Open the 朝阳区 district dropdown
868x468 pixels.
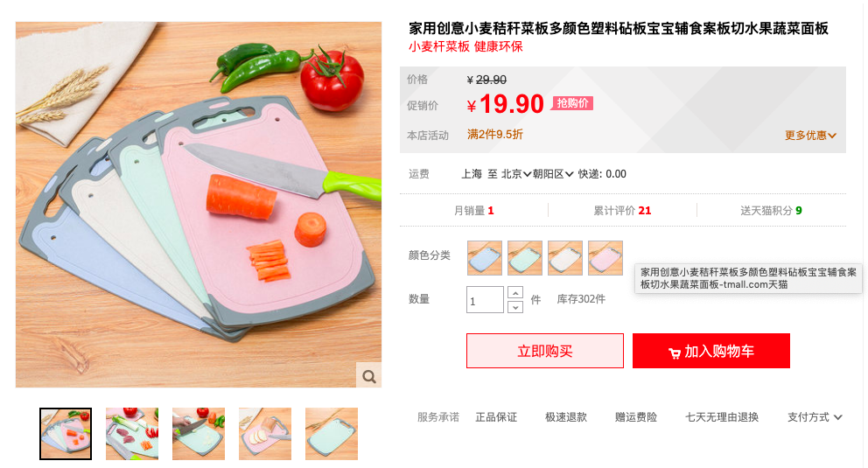click(553, 174)
